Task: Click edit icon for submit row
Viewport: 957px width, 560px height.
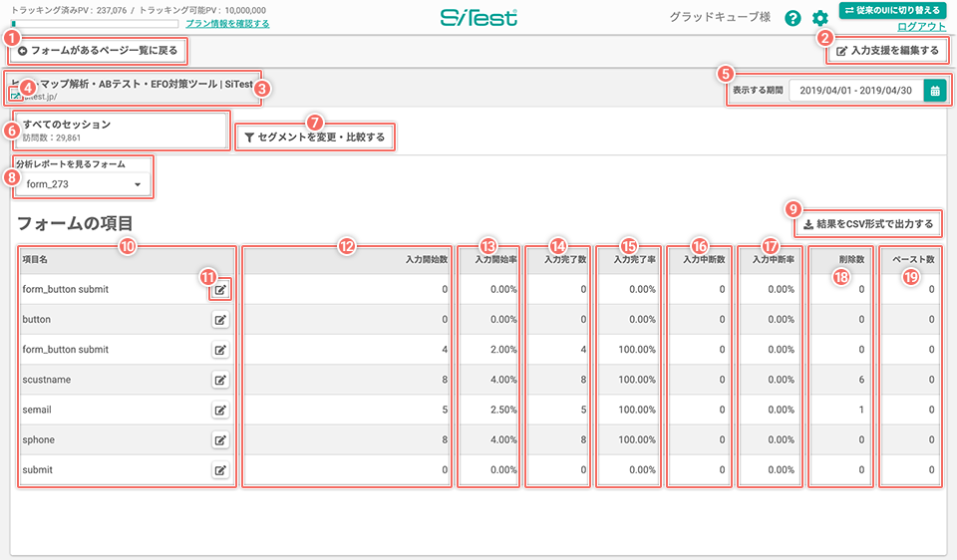Action: pos(220,469)
